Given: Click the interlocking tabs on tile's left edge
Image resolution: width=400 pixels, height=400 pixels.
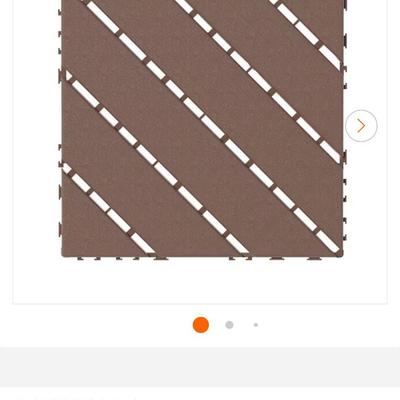Looking at the screenshot, I should pos(60,127).
